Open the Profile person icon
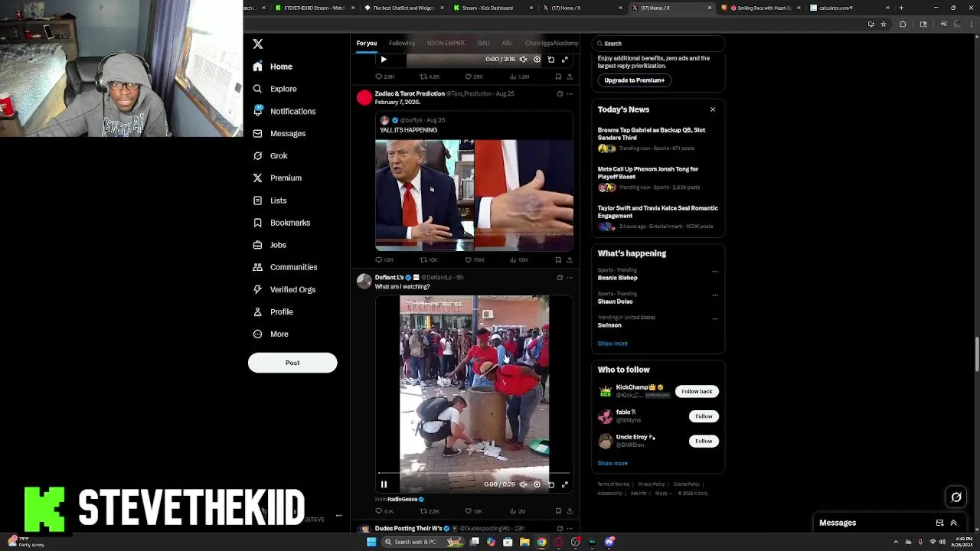This screenshot has height=551, width=980. 257,311
